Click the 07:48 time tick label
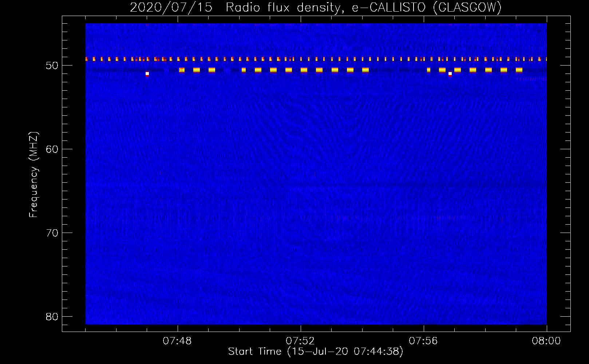 [177, 341]
